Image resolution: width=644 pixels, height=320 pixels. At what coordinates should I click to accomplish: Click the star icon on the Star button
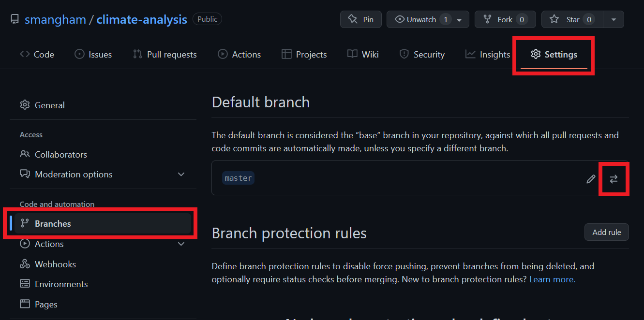point(554,19)
